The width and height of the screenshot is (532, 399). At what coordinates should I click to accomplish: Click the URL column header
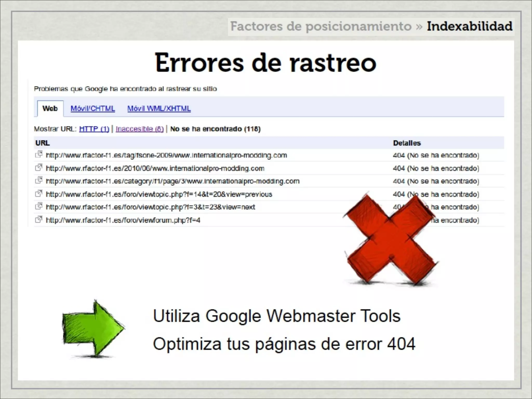click(43, 143)
